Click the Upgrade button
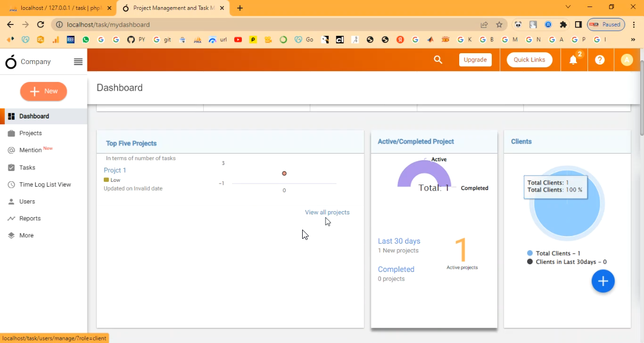This screenshot has height=343, width=644. [475, 60]
